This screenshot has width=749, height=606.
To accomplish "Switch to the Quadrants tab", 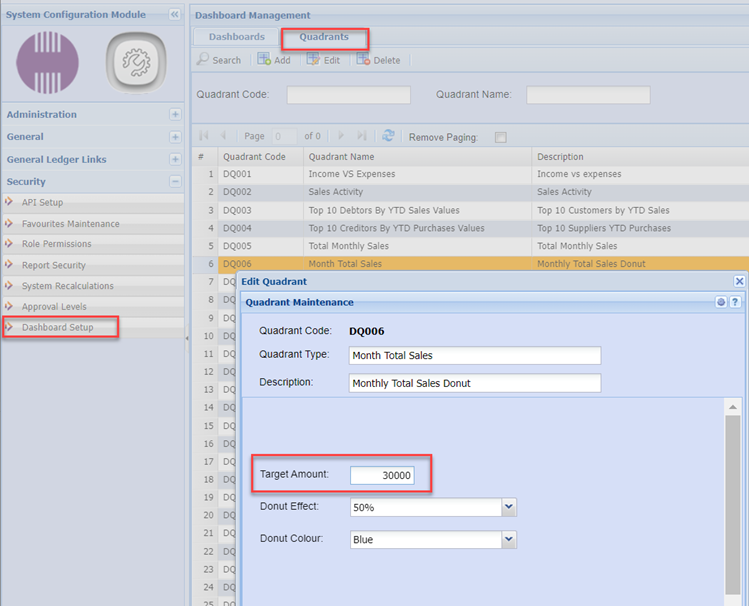I will 324,37.
